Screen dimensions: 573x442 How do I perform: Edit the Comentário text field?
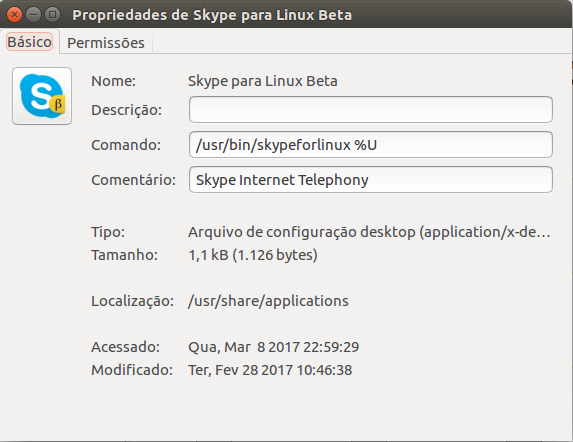[371, 180]
